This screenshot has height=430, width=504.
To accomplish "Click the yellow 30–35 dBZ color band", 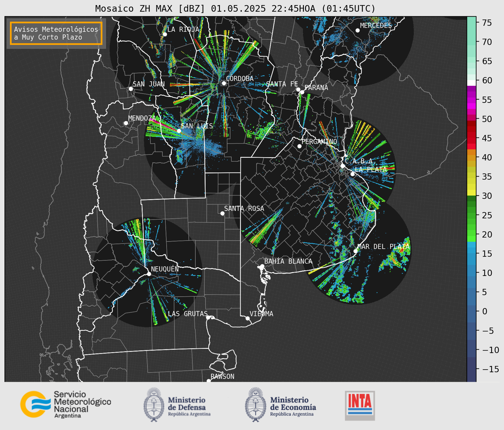I will coord(471,181).
